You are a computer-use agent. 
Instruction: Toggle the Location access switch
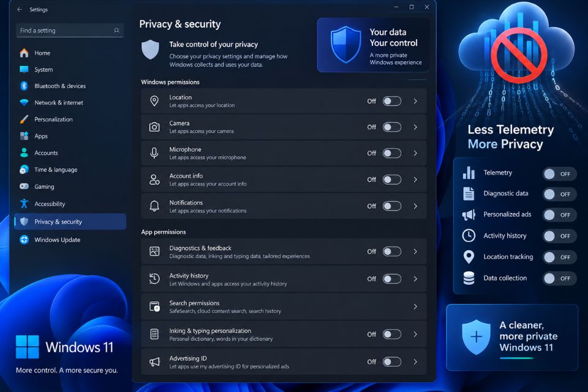pos(392,101)
